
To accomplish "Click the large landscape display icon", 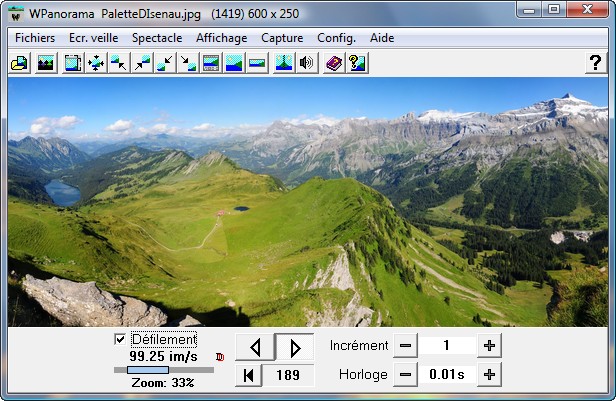I will pos(234,63).
